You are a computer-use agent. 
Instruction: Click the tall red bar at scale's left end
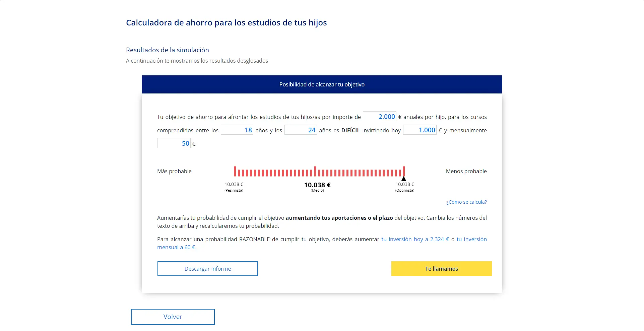[x=235, y=171]
